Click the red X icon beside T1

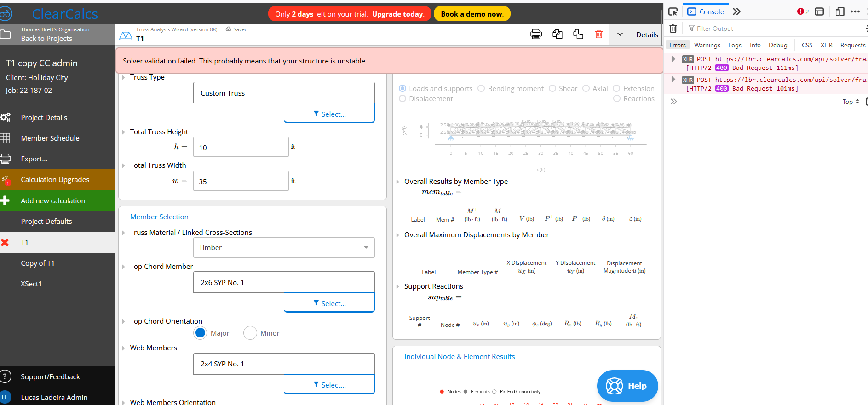(x=5, y=242)
